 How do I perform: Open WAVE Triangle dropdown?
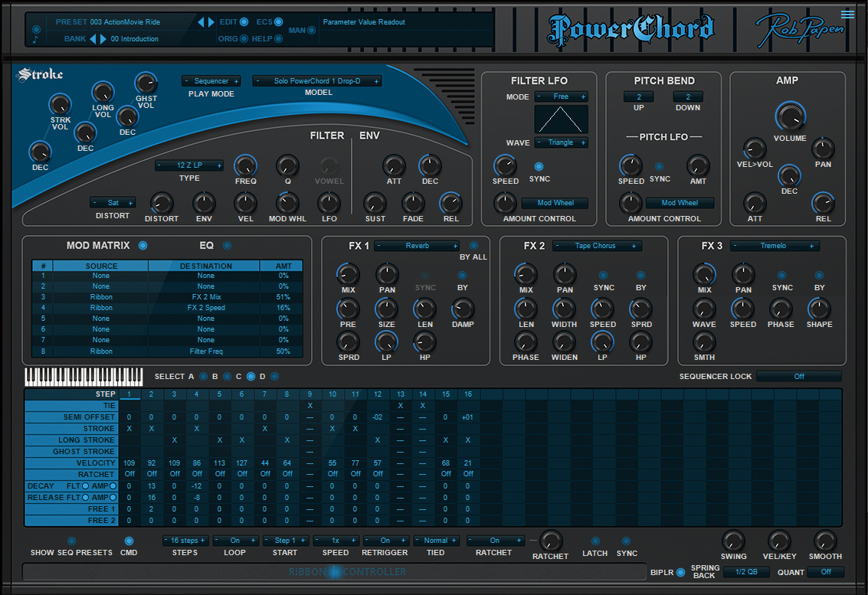pos(561,142)
